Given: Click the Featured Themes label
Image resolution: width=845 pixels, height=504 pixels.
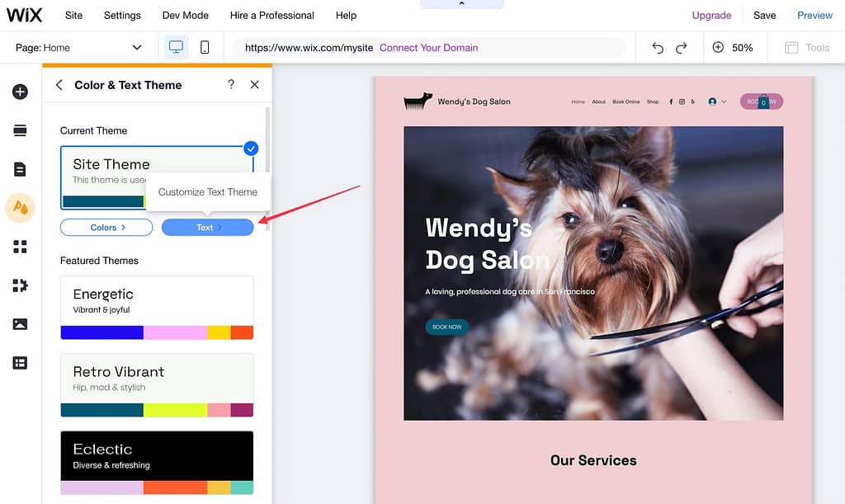Looking at the screenshot, I should [99, 261].
